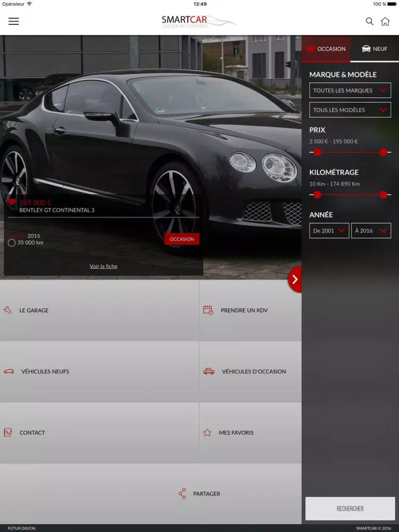This screenshot has width=399, height=532.
Task: Click the Prix slider maximum handle
Action: [x=384, y=152]
